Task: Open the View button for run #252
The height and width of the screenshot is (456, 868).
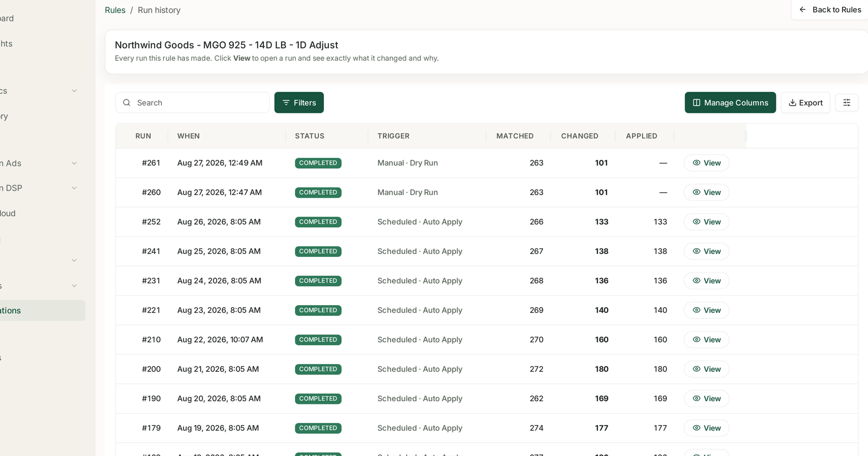Action: (x=706, y=221)
